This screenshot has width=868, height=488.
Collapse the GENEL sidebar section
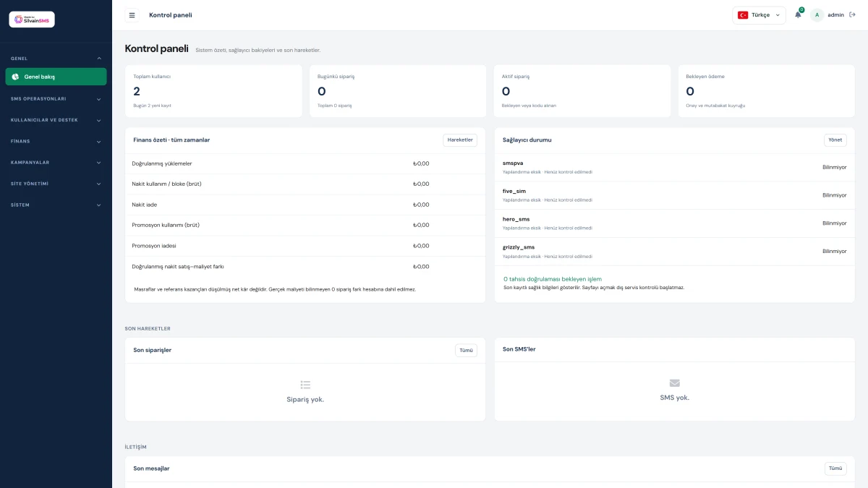click(x=56, y=59)
